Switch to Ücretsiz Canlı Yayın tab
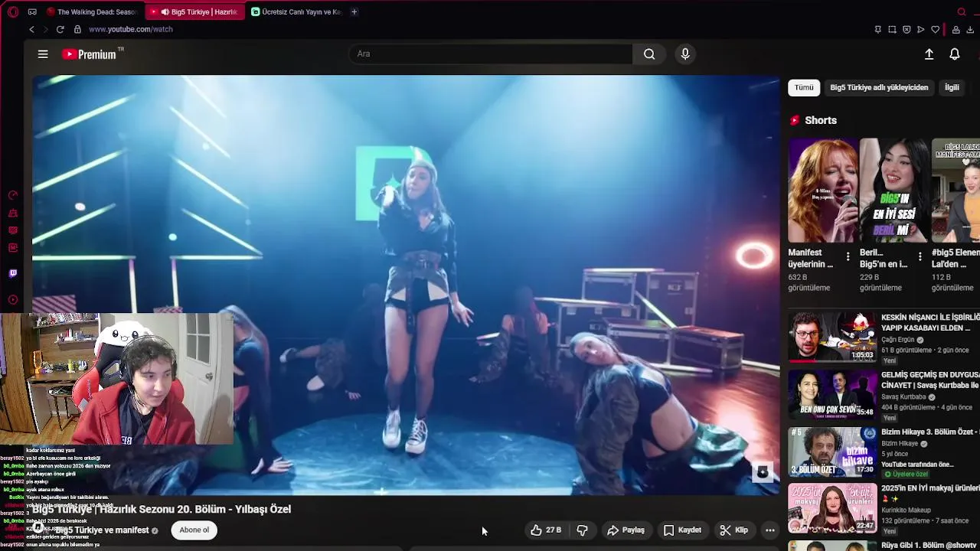 296,11
